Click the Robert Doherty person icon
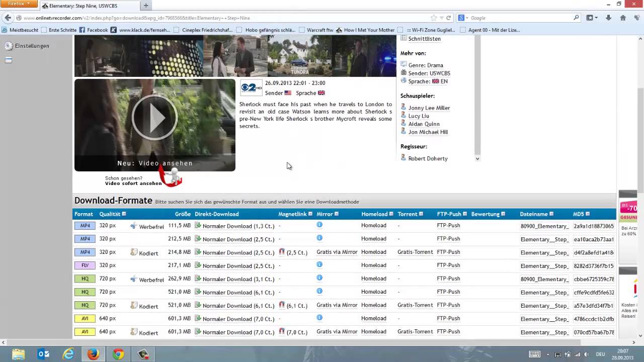The image size is (644, 362). pos(404,158)
